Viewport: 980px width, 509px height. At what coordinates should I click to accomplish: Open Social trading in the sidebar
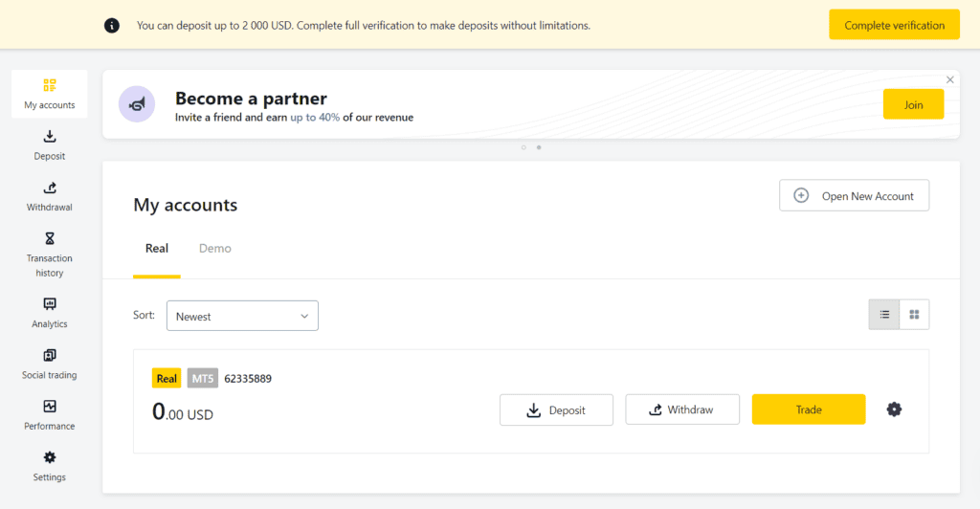50,365
